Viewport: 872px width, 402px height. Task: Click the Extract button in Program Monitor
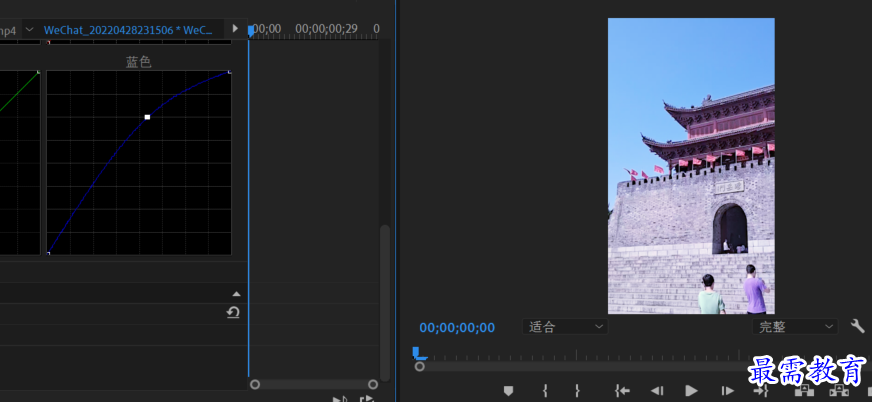tap(839, 391)
